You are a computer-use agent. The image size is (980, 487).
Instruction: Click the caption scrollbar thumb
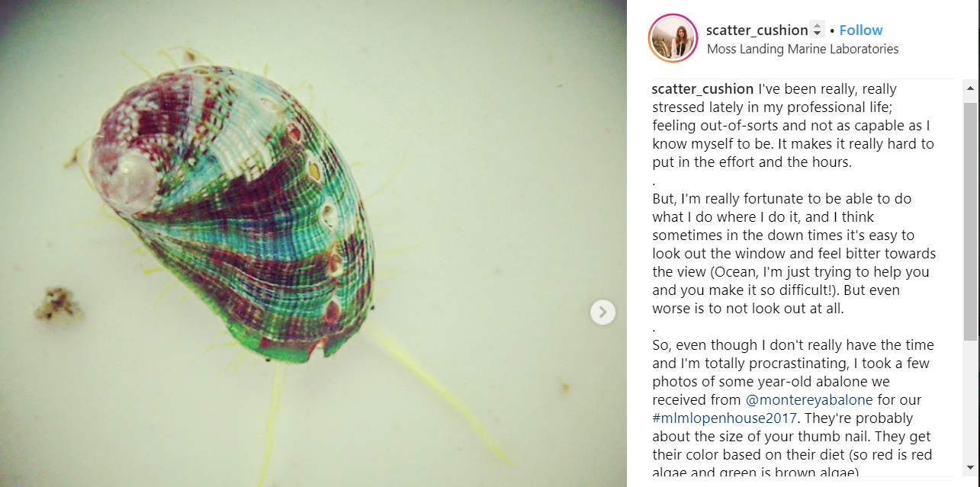point(970,221)
